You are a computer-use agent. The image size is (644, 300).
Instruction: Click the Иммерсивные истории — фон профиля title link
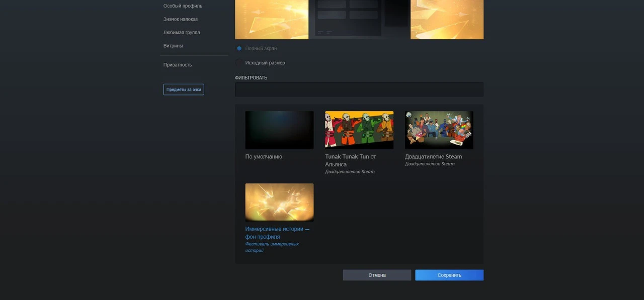click(277, 233)
